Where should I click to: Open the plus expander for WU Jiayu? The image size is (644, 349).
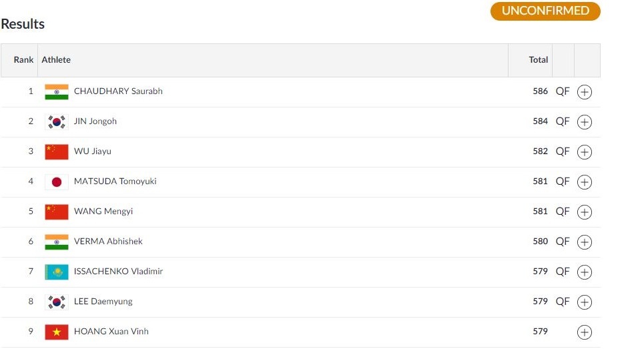point(584,152)
